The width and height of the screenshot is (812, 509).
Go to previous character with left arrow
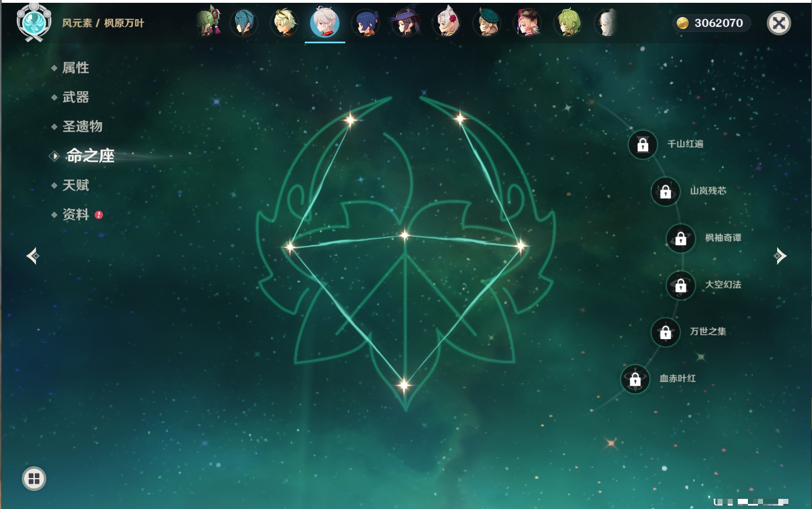click(33, 256)
